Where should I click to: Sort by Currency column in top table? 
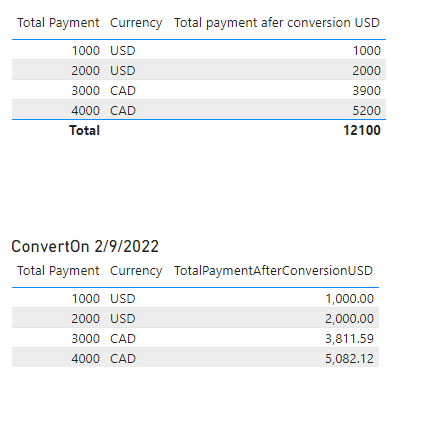(136, 23)
